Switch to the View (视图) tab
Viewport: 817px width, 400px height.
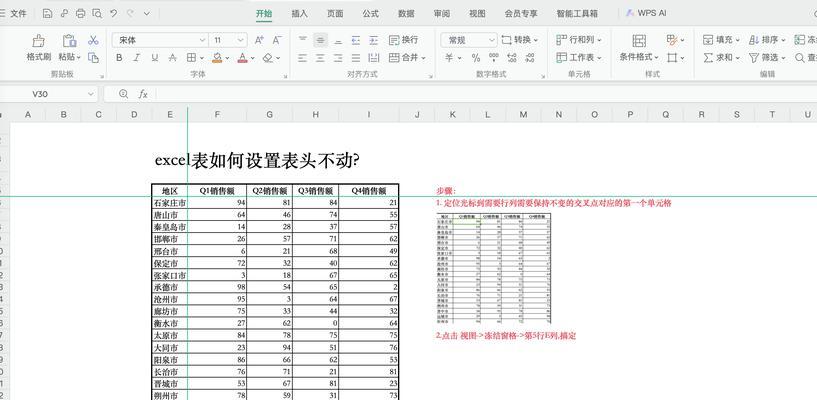click(x=477, y=14)
